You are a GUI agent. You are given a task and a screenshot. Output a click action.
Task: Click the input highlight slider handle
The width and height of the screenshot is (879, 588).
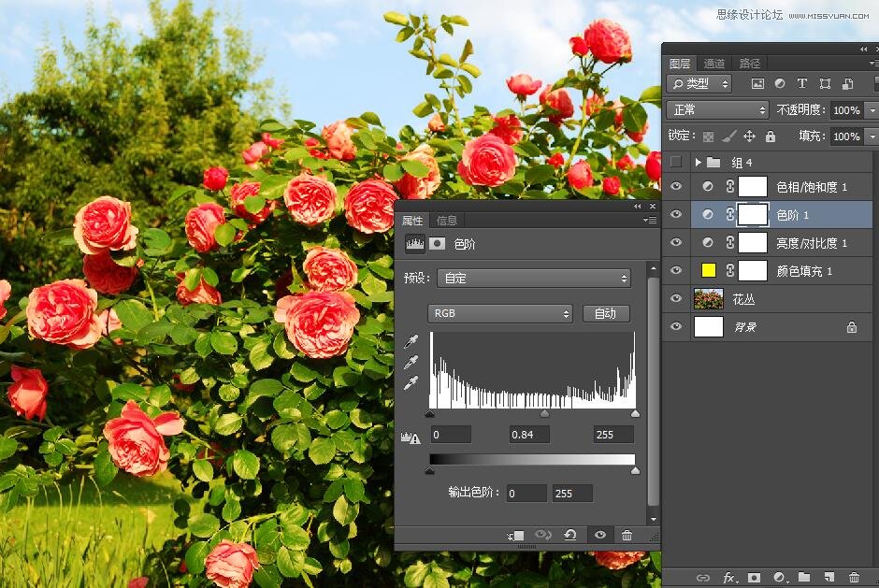coord(635,414)
